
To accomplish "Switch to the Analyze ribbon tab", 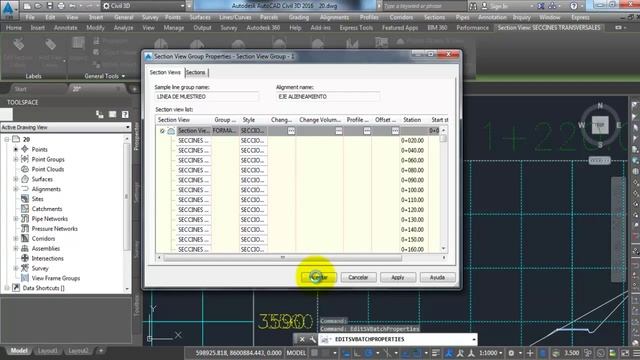I will [x=123, y=28].
